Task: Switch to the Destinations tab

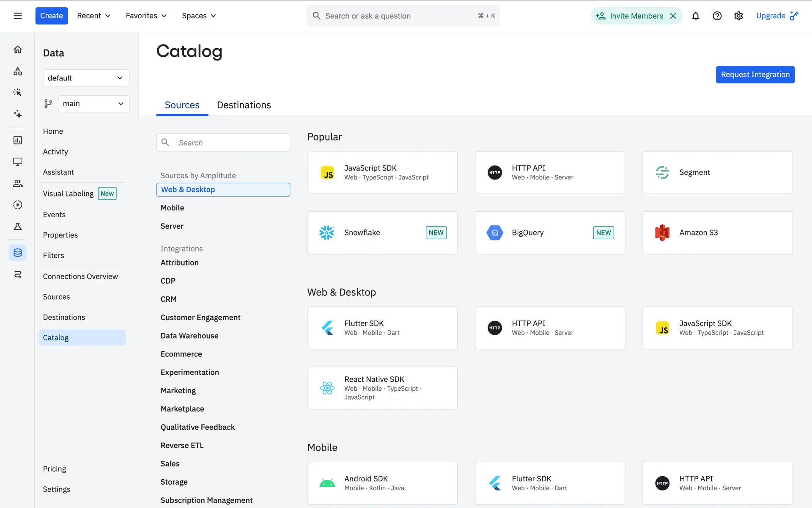Action: (244, 105)
